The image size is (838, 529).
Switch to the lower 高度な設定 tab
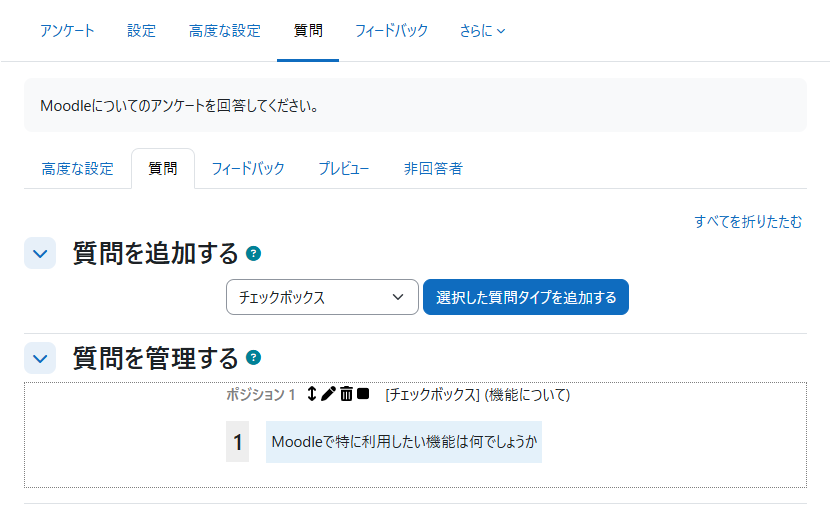[x=77, y=169]
